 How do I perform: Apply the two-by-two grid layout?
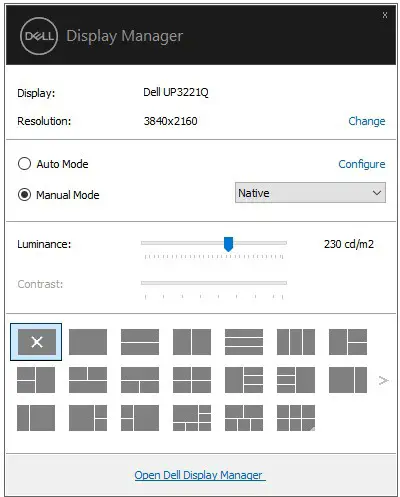[x=192, y=380]
